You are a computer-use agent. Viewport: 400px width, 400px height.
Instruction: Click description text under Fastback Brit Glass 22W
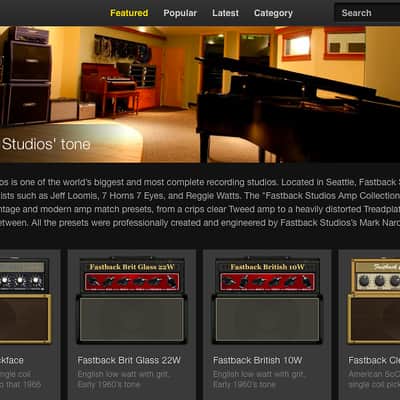(123, 379)
